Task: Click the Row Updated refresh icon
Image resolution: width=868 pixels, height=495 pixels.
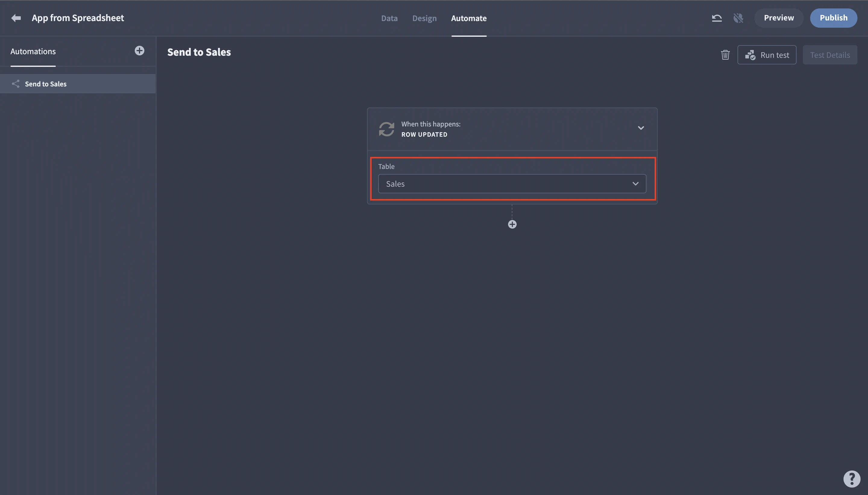Action: pos(387,129)
